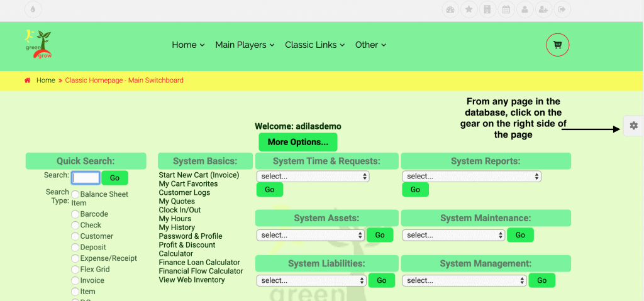Open Customer Logs link

tap(184, 192)
